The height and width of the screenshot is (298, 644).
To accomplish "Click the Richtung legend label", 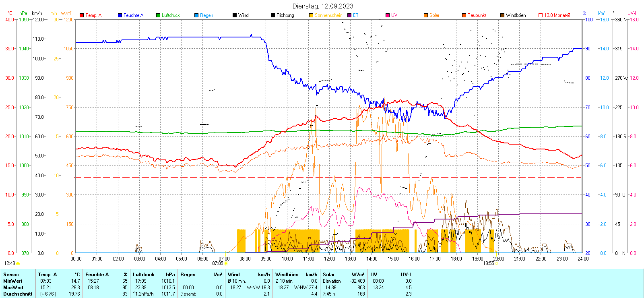I will [x=285, y=15].
